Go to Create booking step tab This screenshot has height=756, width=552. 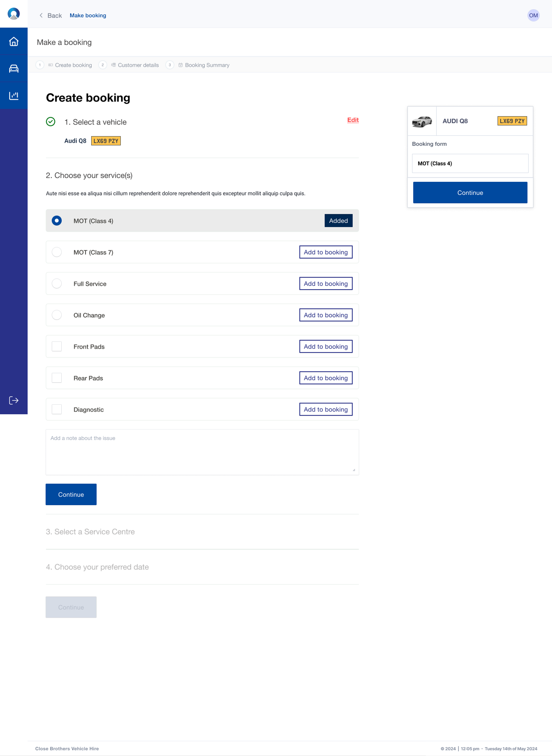coord(70,65)
